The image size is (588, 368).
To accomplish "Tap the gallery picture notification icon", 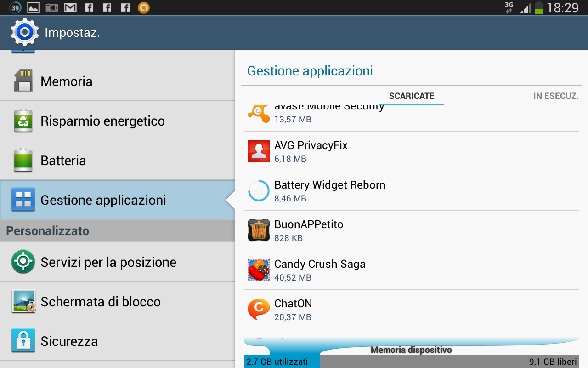I will coord(33,8).
